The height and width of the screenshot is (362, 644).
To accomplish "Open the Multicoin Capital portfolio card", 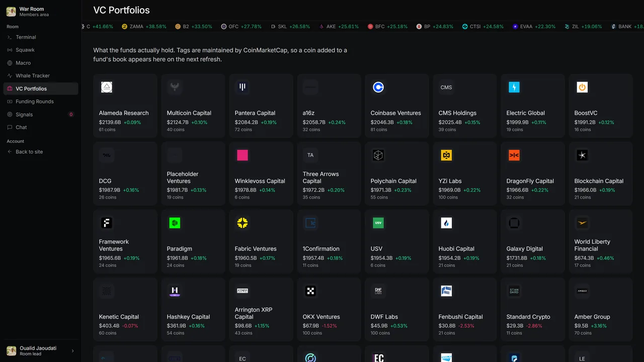I will click(193, 106).
